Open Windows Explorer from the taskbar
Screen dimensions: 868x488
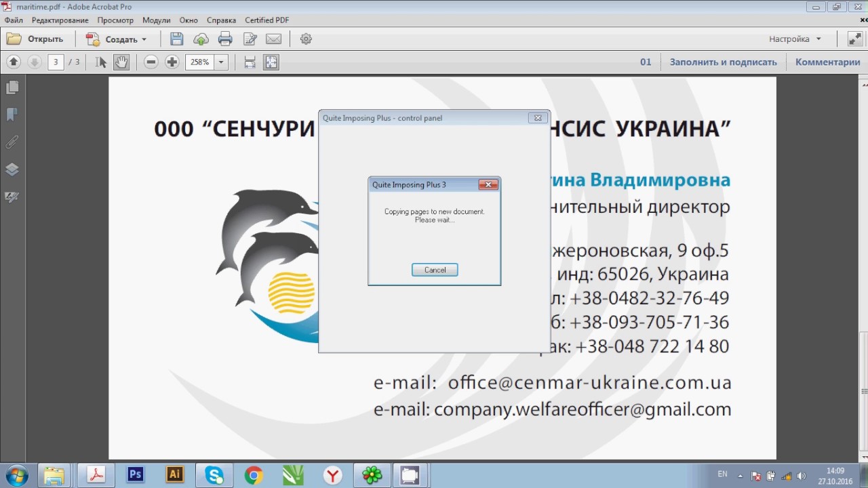tap(54, 475)
